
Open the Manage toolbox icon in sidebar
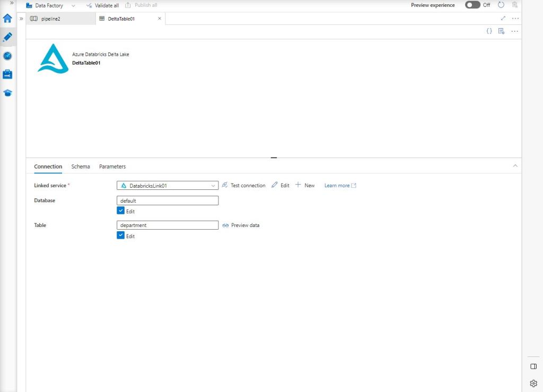(x=7, y=74)
